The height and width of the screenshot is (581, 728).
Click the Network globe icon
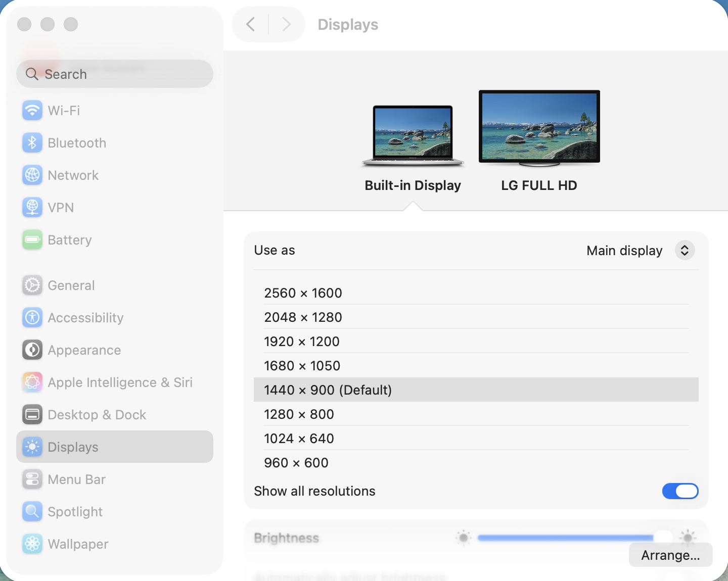pyautogui.click(x=32, y=175)
